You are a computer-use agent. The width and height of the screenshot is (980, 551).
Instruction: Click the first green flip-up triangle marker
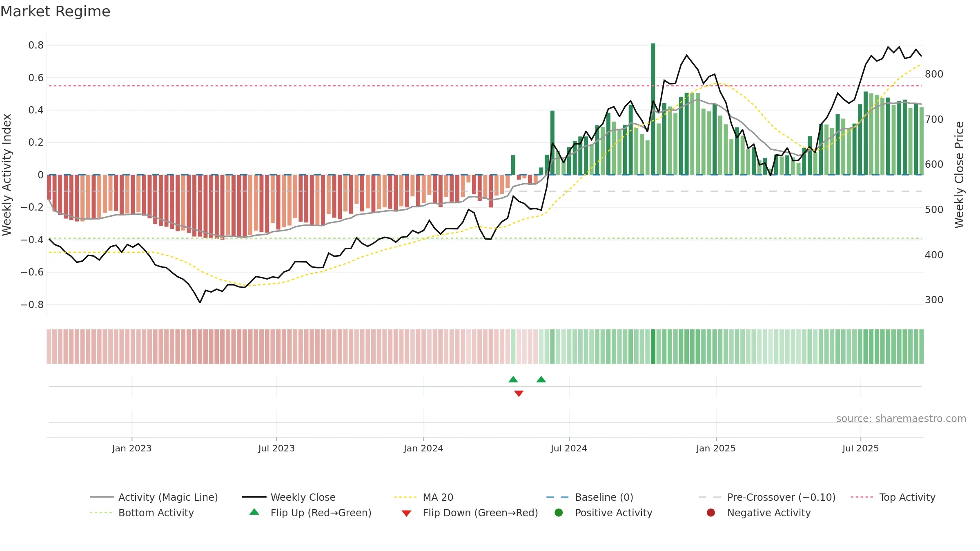pyautogui.click(x=513, y=380)
